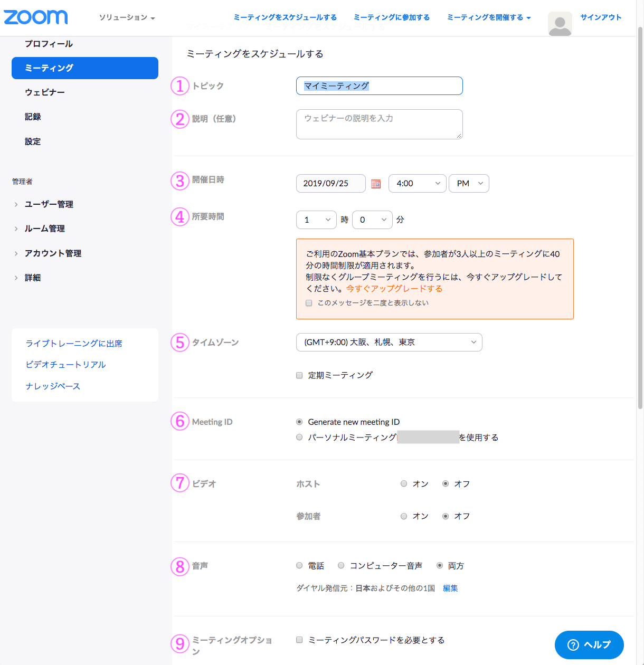Click the トピック input field
This screenshot has height=665, width=644.
380,86
